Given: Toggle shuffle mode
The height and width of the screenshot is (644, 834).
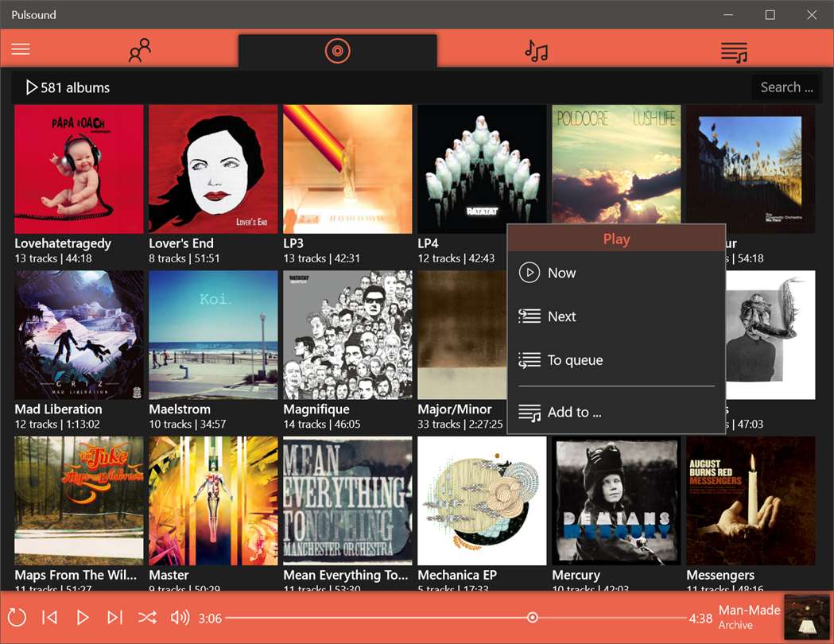Looking at the screenshot, I should [x=147, y=618].
